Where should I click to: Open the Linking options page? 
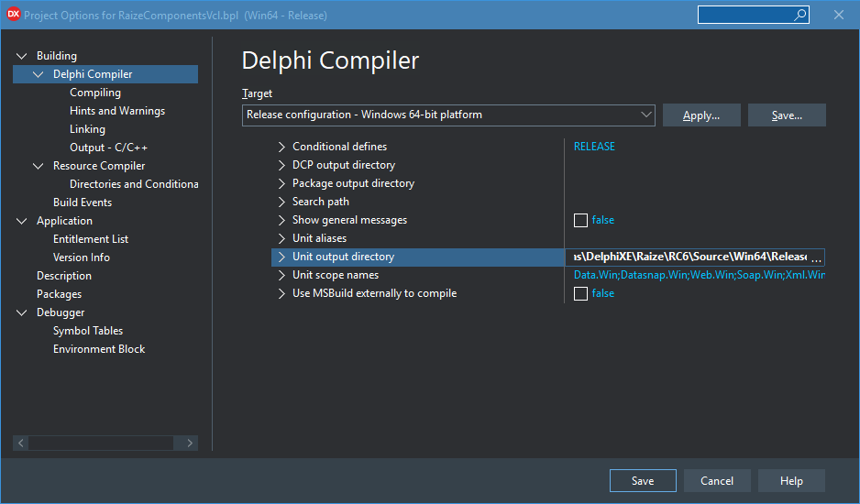pyautogui.click(x=87, y=129)
